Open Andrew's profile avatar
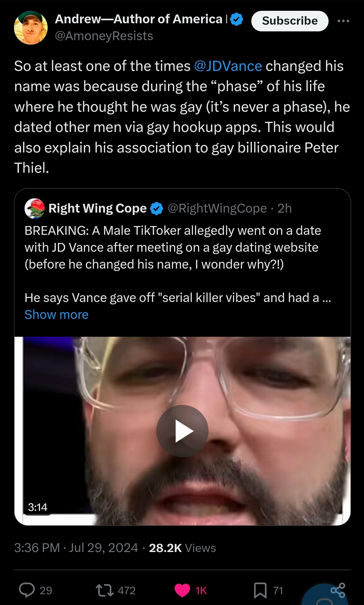Screen dimensions: 364x605 (x=31, y=28)
